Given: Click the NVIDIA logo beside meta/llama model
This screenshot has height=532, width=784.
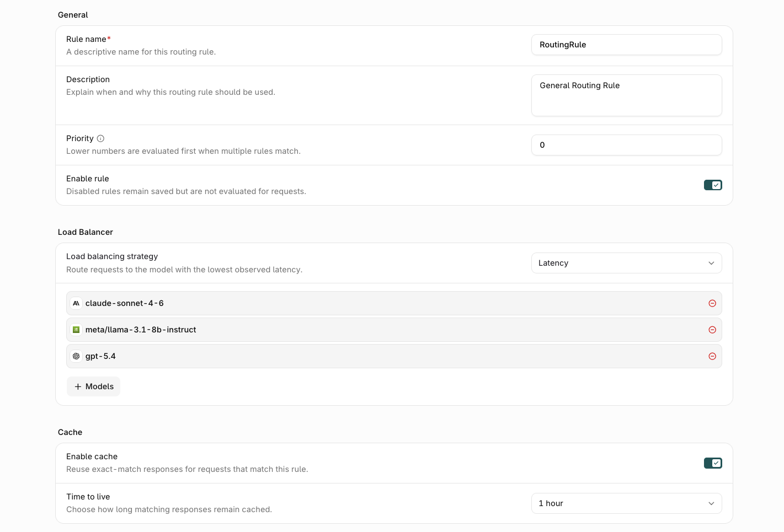Looking at the screenshot, I should click(x=76, y=330).
